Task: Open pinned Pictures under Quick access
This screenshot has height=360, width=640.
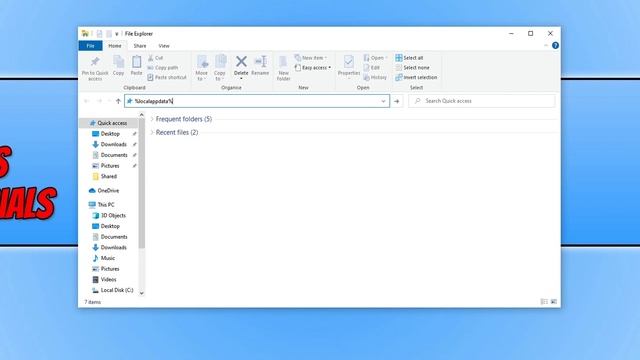Action: click(x=110, y=166)
